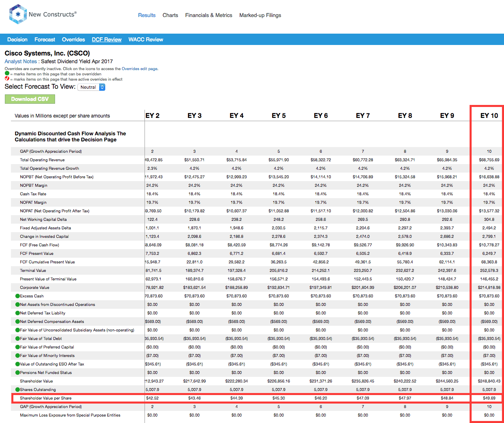Image resolution: width=504 pixels, height=423 pixels.
Task: Click the Shareholder Value per Share label
Action: (x=46, y=398)
